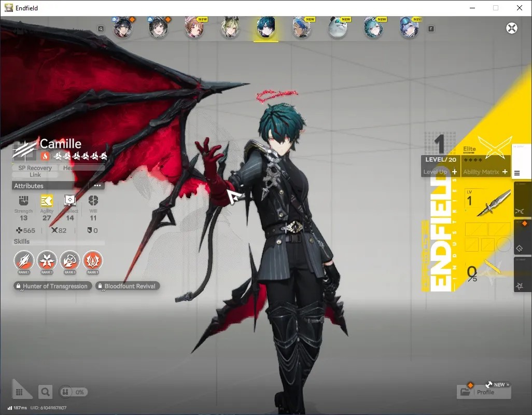532x415 pixels.
Task: Click the locked Hunter of Transgression talent
Action: 52,286
